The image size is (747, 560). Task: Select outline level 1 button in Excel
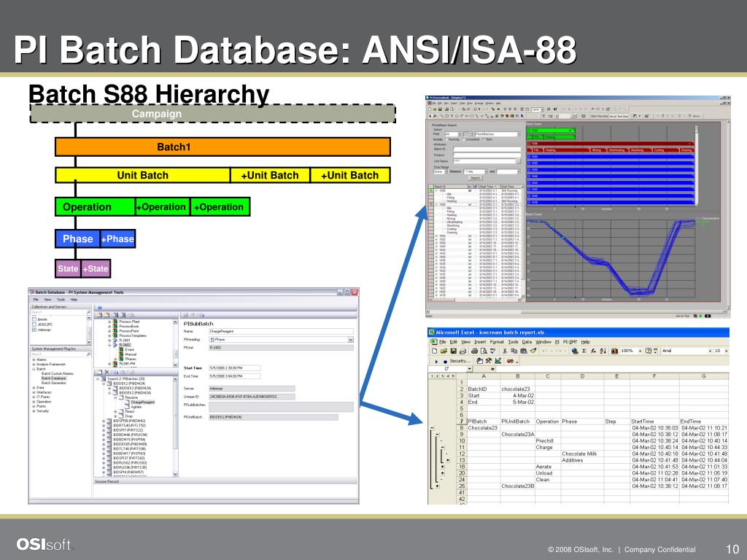pyautogui.click(x=432, y=376)
